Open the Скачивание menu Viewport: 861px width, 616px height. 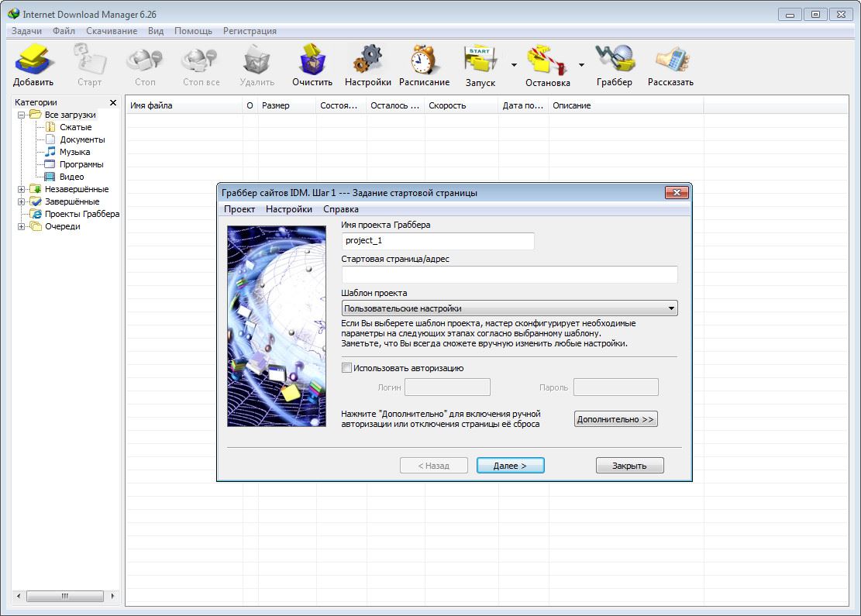point(112,31)
